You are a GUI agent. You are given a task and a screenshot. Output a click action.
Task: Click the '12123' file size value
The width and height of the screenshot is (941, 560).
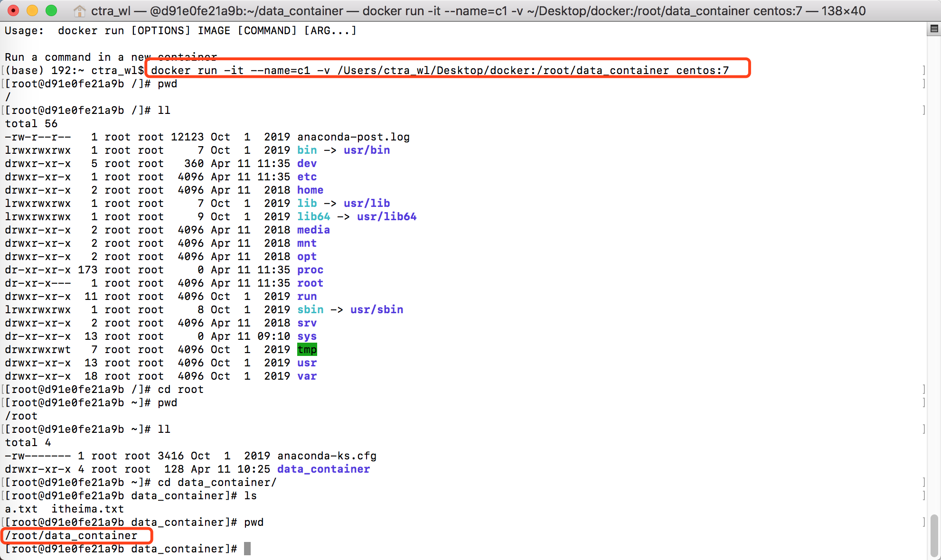point(187,137)
